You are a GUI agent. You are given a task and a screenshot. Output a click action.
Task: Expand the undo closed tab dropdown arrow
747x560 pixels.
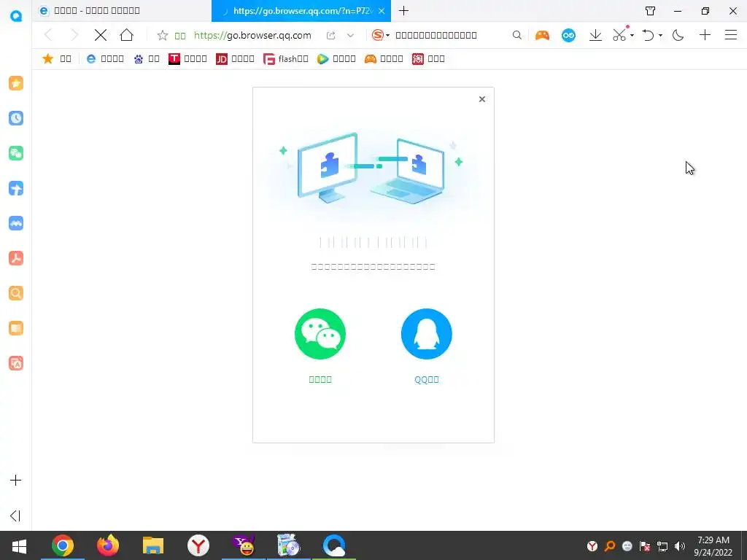(660, 35)
